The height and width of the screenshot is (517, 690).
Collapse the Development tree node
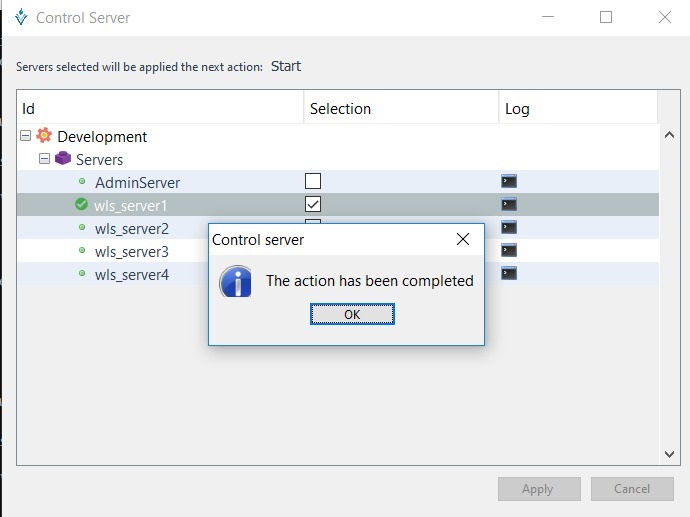25,136
